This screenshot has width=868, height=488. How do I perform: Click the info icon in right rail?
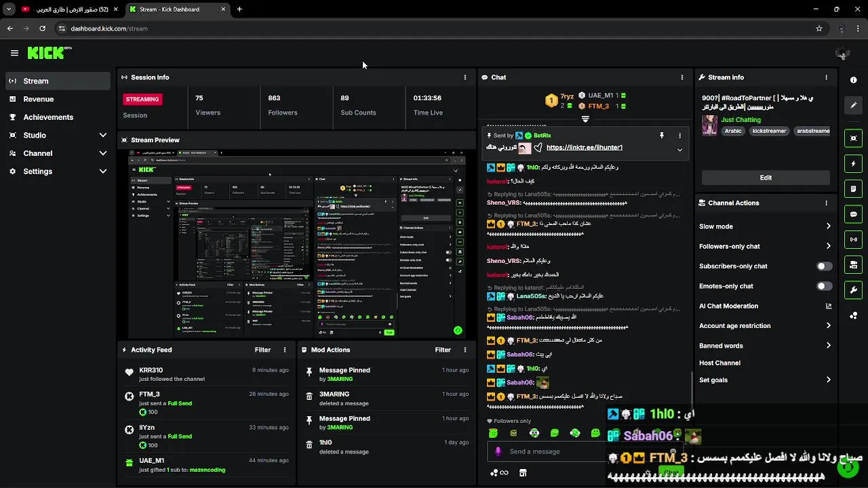click(853, 80)
